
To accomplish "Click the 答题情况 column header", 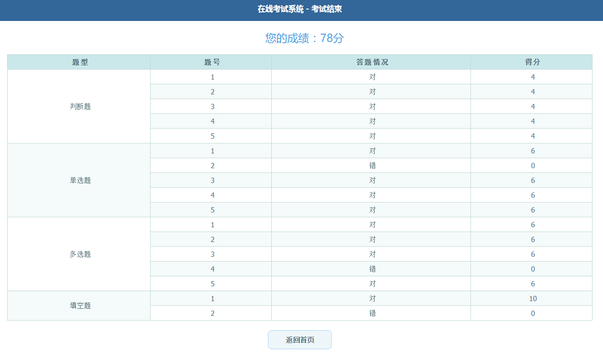I will tap(372, 62).
